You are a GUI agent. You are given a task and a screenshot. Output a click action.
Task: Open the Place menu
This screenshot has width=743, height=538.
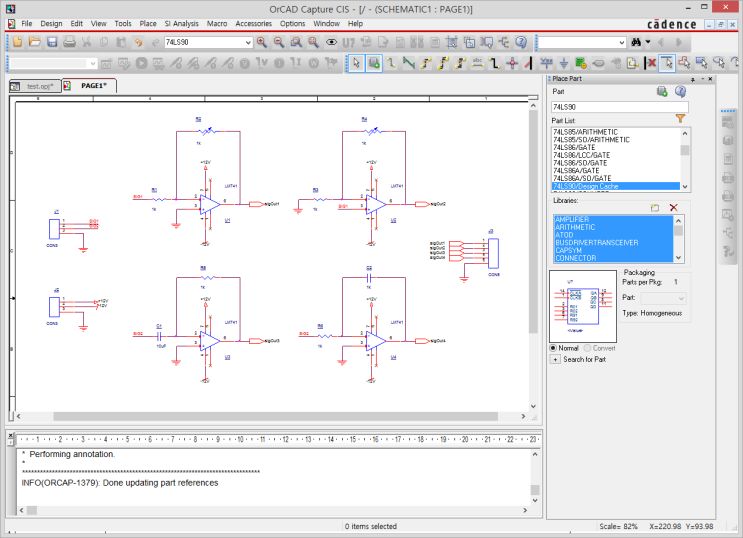click(x=148, y=23)
